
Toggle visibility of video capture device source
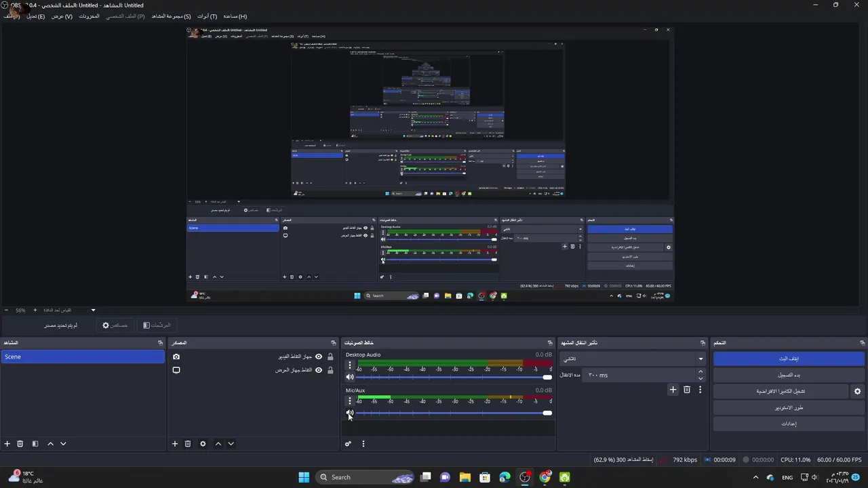click(319, 357)
